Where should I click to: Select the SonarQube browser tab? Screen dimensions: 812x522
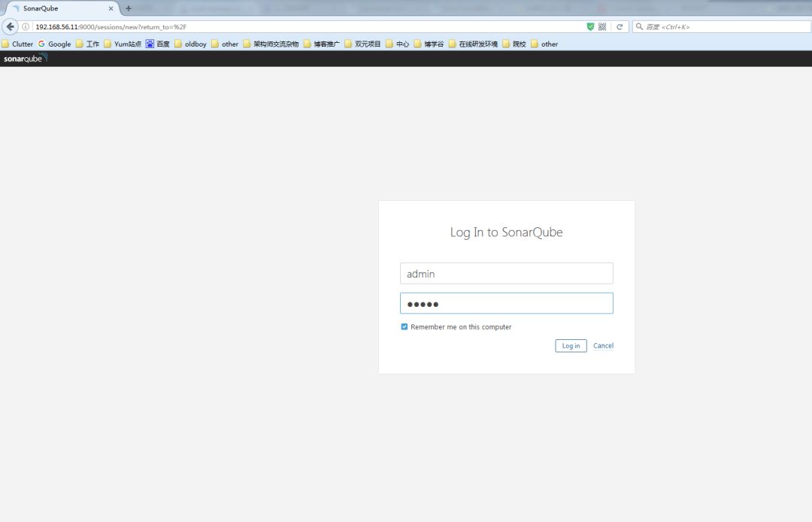62,8
